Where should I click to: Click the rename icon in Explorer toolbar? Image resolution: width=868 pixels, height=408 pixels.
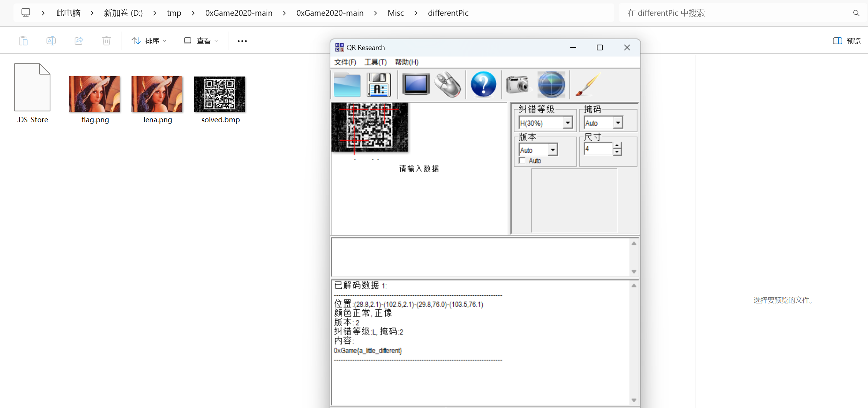coord(51,41)
